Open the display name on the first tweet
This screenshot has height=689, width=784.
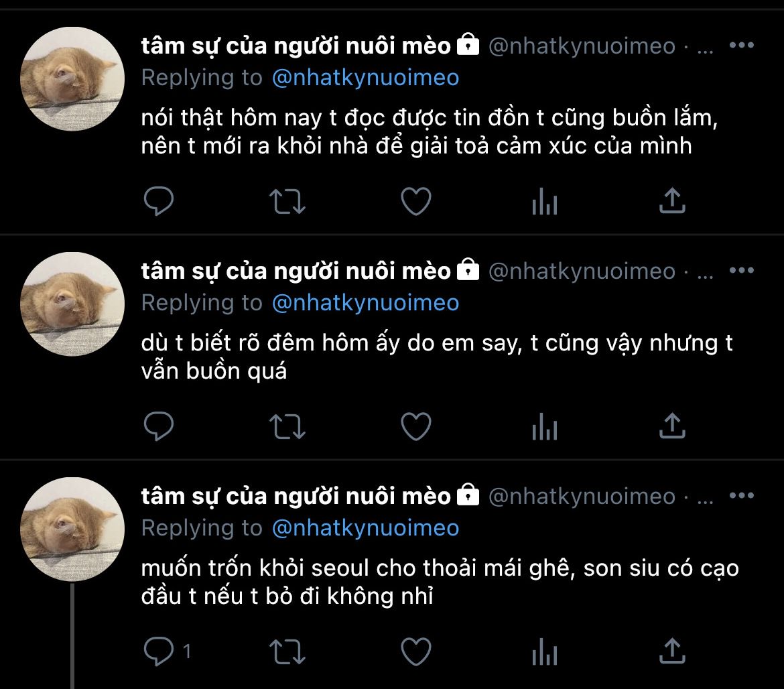pyautogui.click(x=296, y=46)
